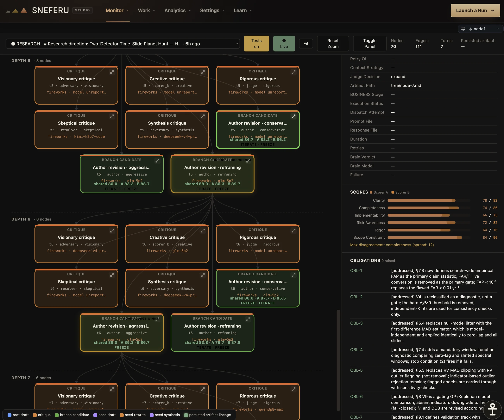Open the OBL-1 obligation

click(x=424, y=279)
